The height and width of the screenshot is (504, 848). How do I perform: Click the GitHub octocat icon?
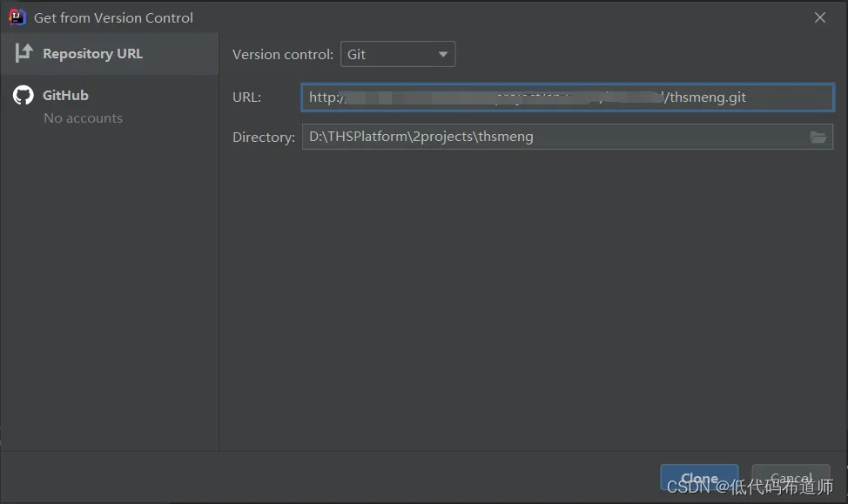(24, 96)
